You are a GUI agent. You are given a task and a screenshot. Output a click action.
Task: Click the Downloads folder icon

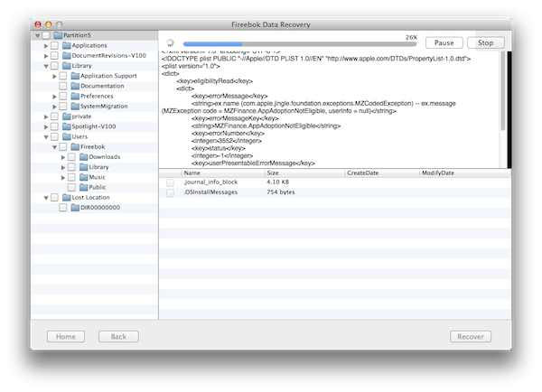84,157
